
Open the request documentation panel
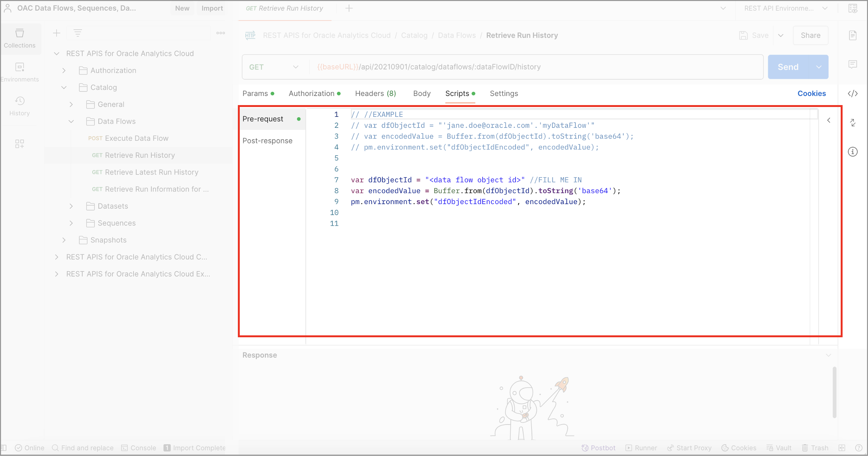852,35
